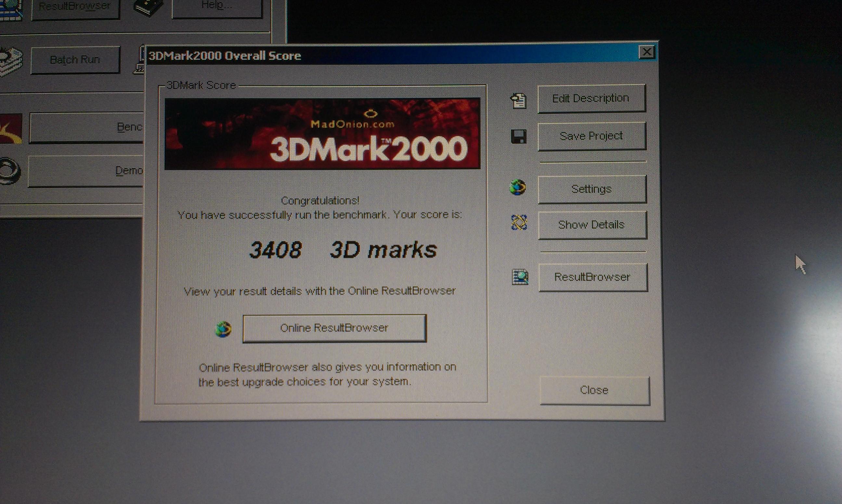Click the Save Project floppy disk icon
Screen dimensions: 842x504
point(519,136)
